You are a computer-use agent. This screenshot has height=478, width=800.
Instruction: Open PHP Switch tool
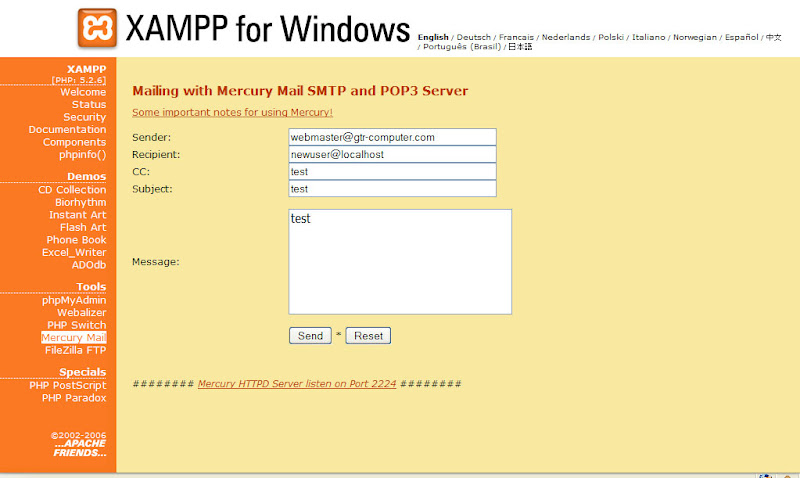click(77, 325)
